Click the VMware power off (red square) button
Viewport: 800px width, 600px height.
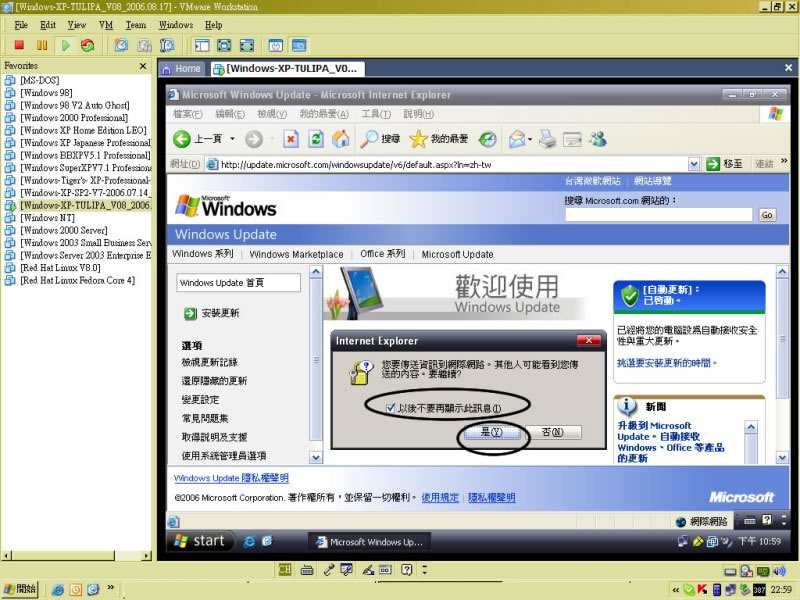point(19,45)
